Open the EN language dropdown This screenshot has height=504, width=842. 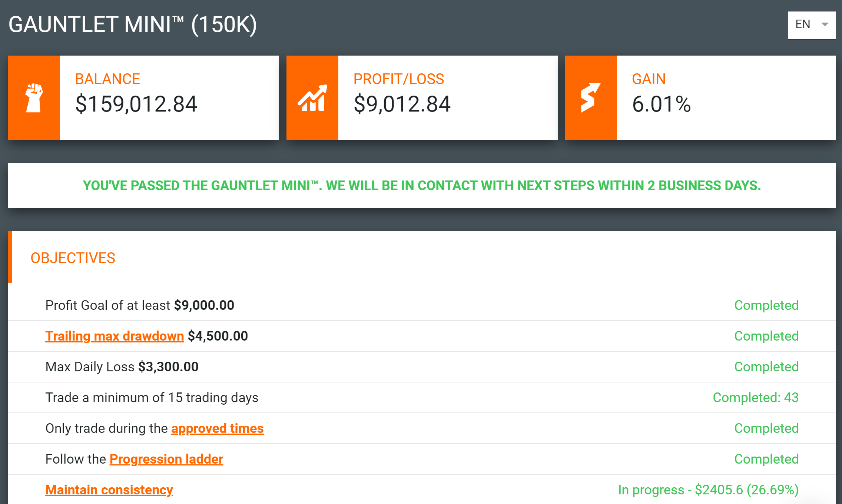(812, 25)
